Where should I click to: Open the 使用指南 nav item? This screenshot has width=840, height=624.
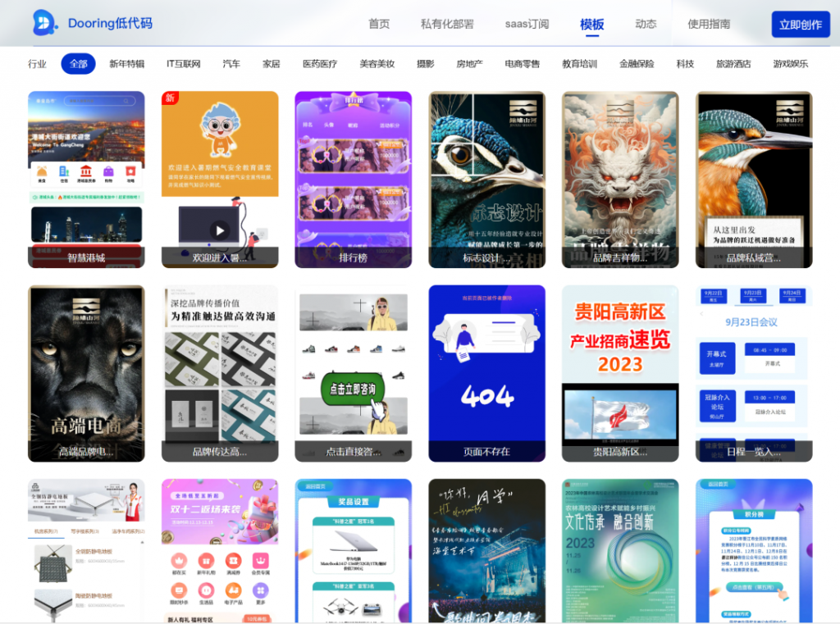point(709,24)
